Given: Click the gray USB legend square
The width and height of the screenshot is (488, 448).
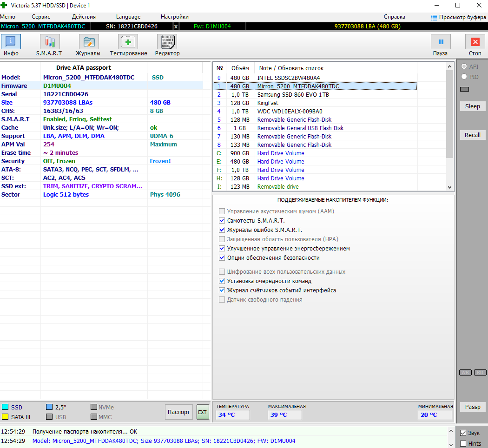Looking at the screenshot, I should (x=49, y=416).
